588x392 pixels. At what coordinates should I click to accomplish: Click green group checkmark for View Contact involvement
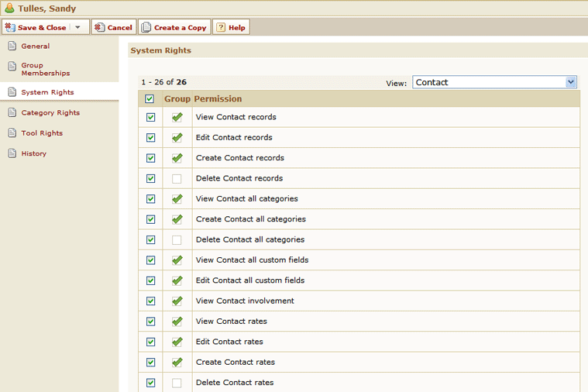click(x=177, y=301)
